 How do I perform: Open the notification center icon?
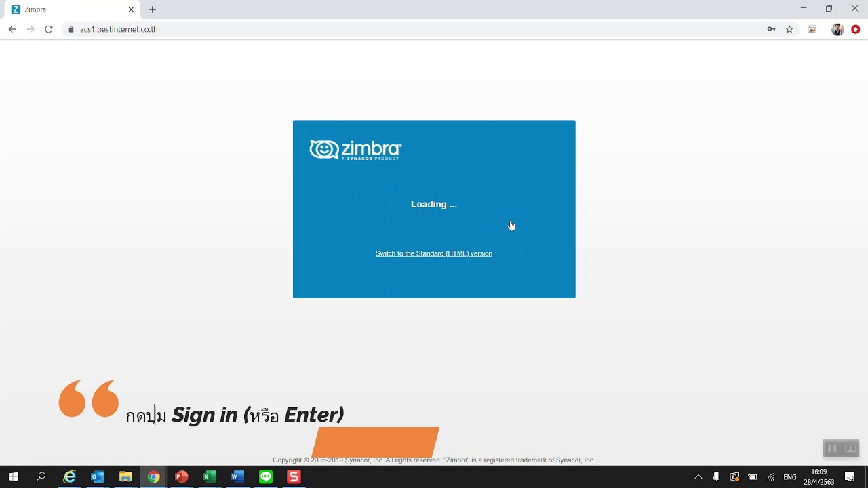click(850, 477)
